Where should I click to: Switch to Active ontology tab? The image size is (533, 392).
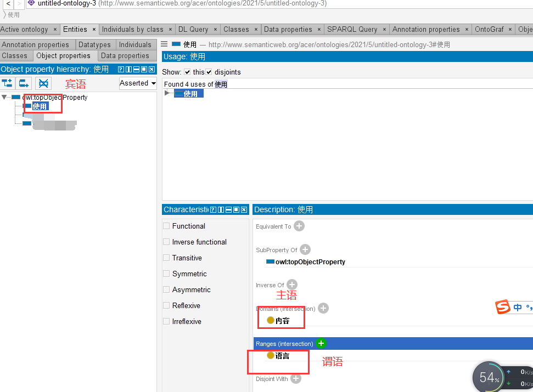tap(24, 30)
